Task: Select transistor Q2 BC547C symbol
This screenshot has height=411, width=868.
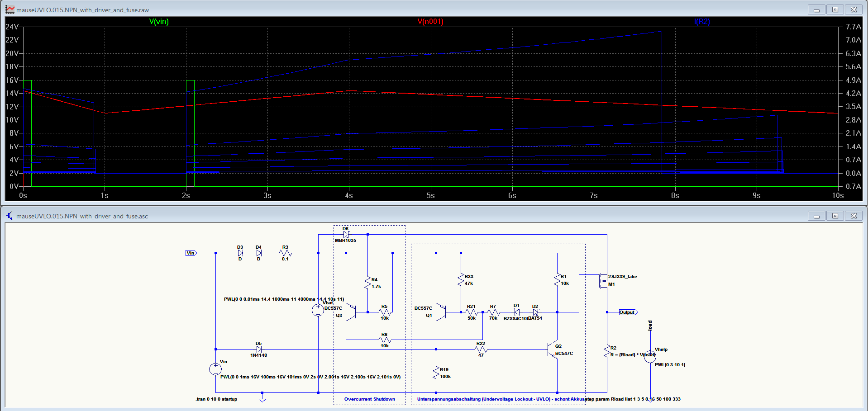Action: coord(553,350)
